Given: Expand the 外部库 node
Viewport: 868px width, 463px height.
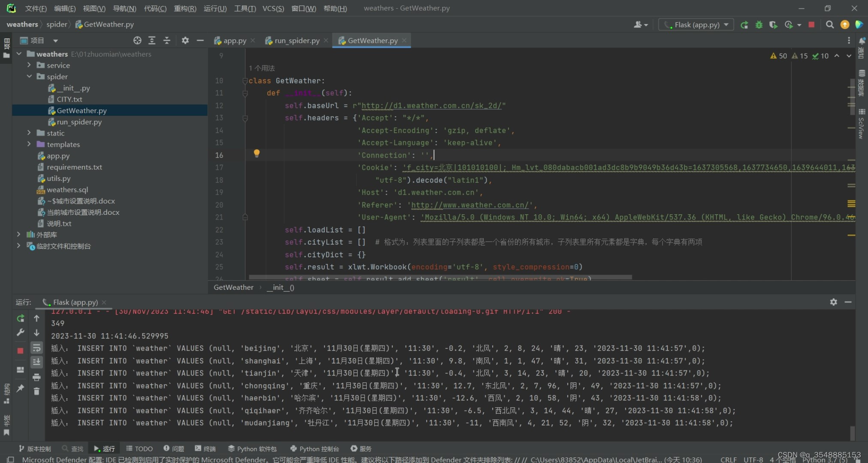Looking at the screenshot, I should 18,235.
